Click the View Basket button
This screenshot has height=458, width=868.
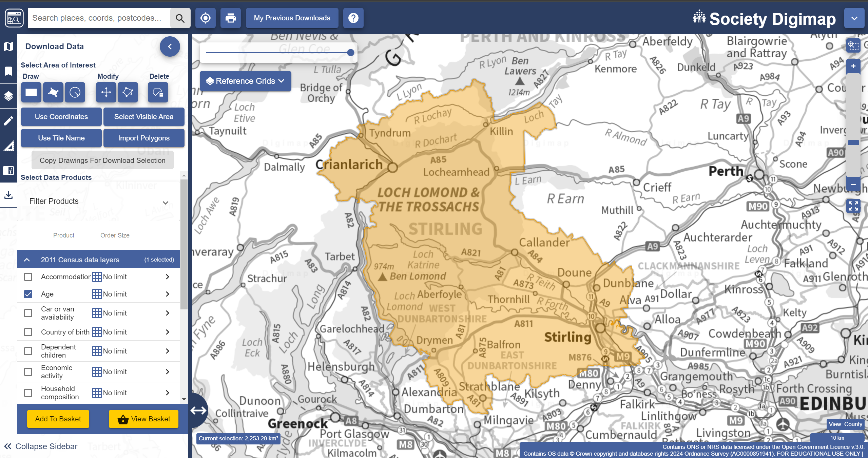144,419
